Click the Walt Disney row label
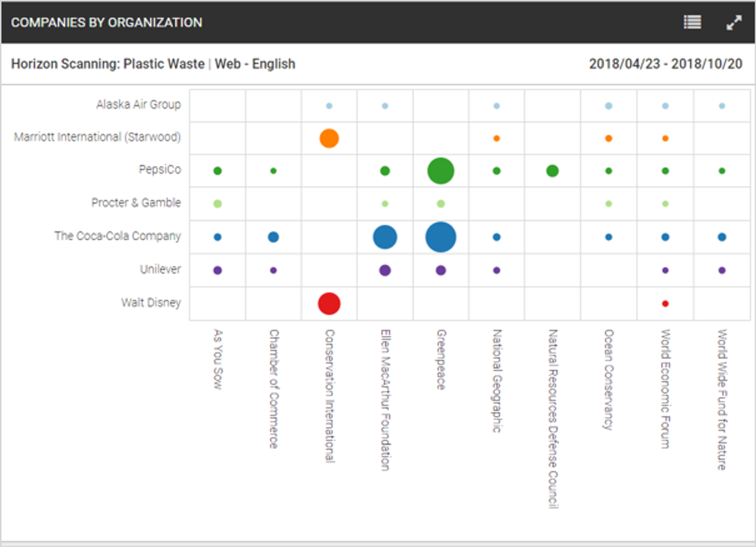756x547 pixels. click(151, 303)
